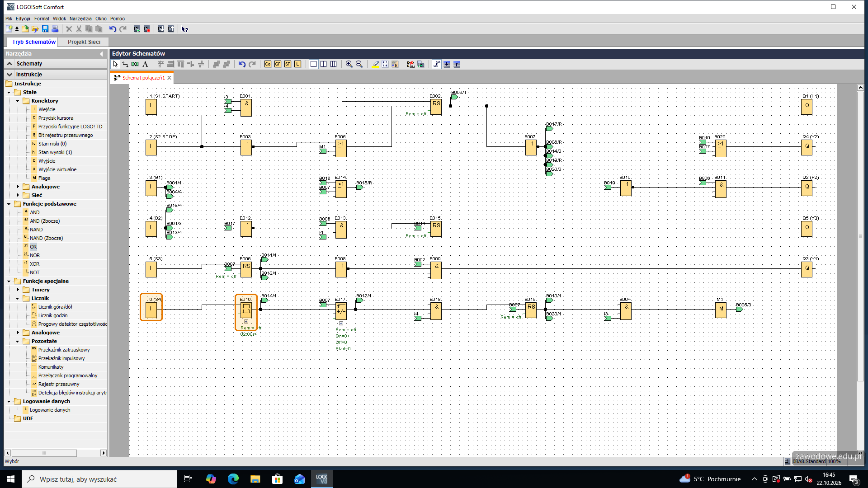Image resolution: width=868 pixels, height=488 pixels.
Task: Click the Basic functions (GF) icon
Action: click(x=278, y=64)
